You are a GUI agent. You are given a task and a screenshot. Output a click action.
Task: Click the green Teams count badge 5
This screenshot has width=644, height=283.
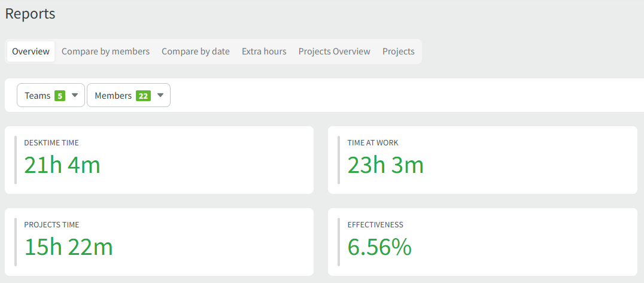pos(59,96)
